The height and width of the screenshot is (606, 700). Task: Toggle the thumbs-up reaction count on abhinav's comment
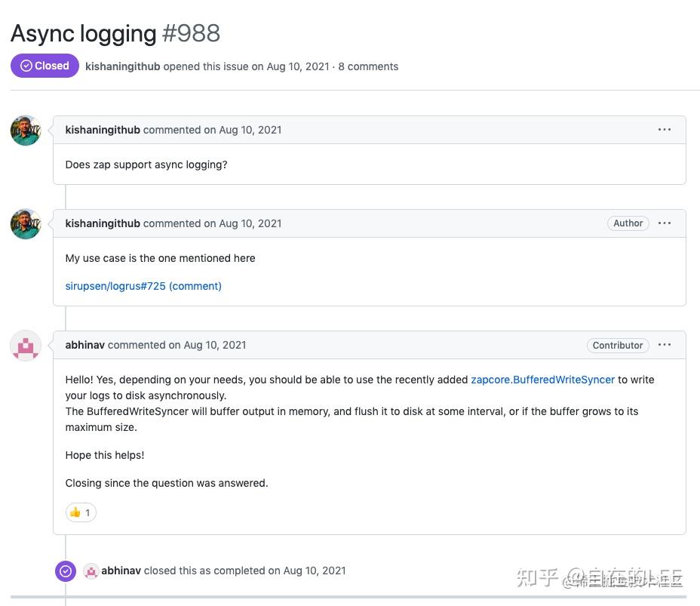pyautogui.click(x=81, y=512)
